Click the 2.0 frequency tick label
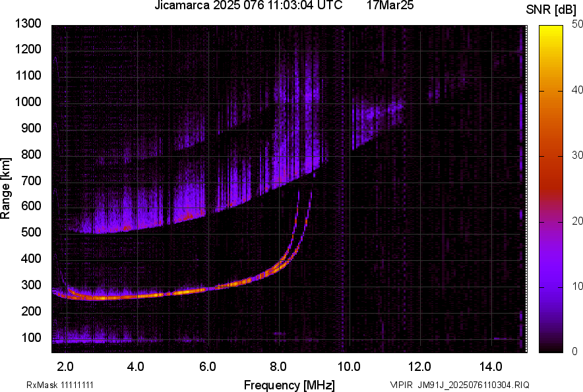The height and width of the screenshot is (392, 583). pos(66,366)
